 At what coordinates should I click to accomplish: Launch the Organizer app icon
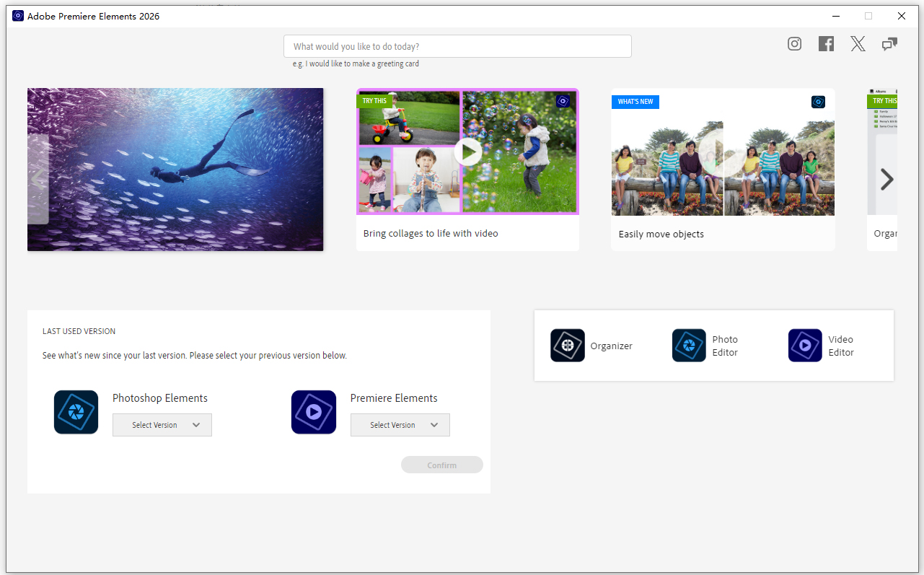(x=568, y=346)
